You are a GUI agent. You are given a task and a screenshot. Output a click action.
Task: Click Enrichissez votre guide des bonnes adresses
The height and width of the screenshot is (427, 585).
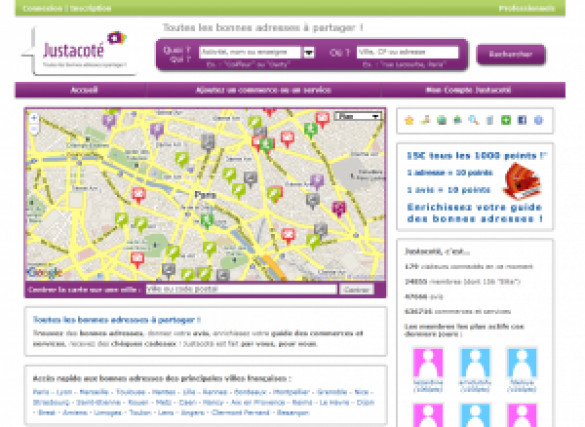475,213
